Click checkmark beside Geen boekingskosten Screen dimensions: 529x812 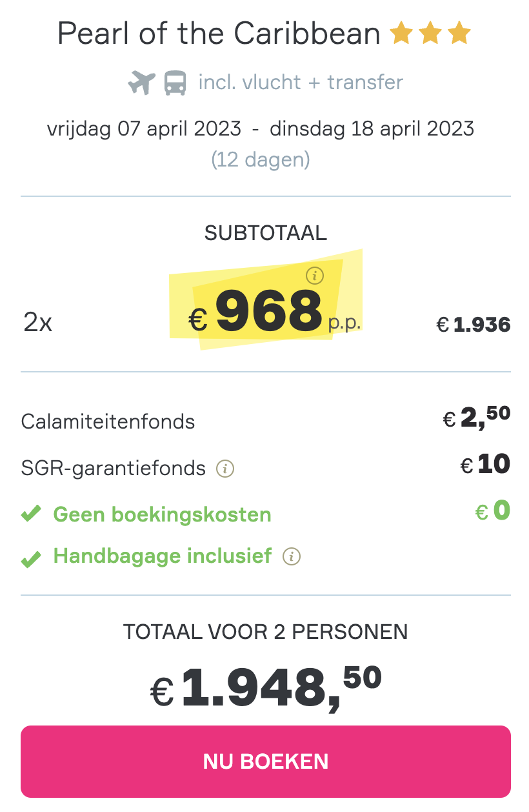[31, 514]
